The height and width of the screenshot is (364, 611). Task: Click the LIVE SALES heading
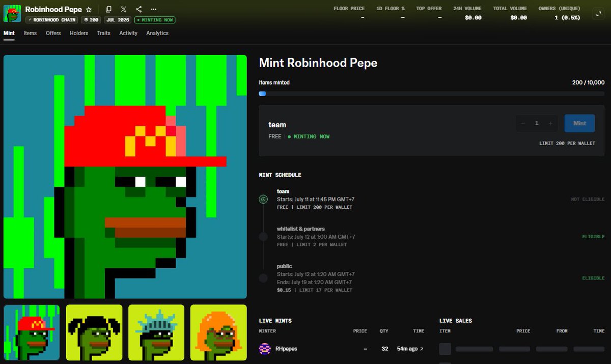tap(456, 321)
